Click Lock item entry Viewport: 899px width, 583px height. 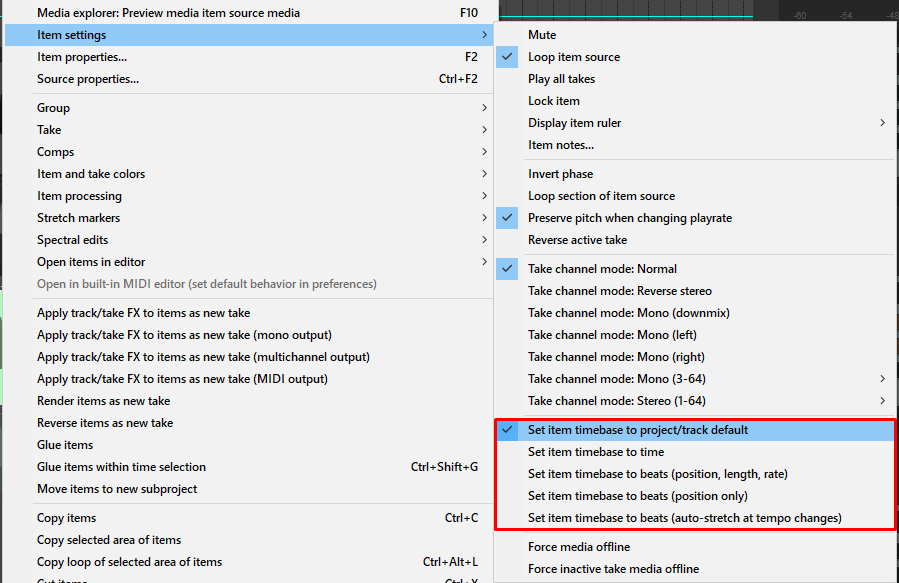coord(554,101)
